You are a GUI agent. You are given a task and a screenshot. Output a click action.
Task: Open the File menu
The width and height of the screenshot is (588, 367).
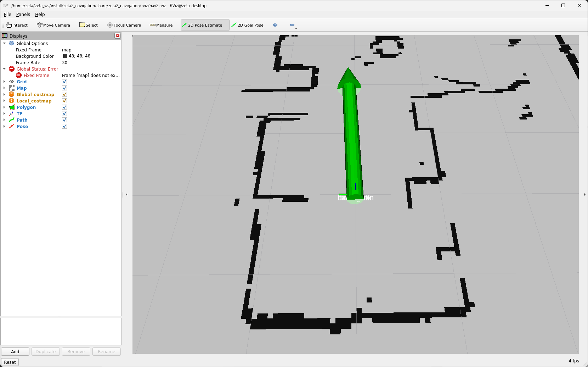[x=7, y=15]
